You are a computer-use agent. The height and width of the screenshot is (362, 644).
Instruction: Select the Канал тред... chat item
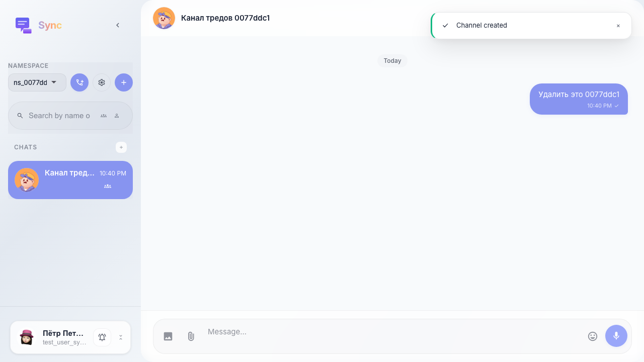coord(70,180)
